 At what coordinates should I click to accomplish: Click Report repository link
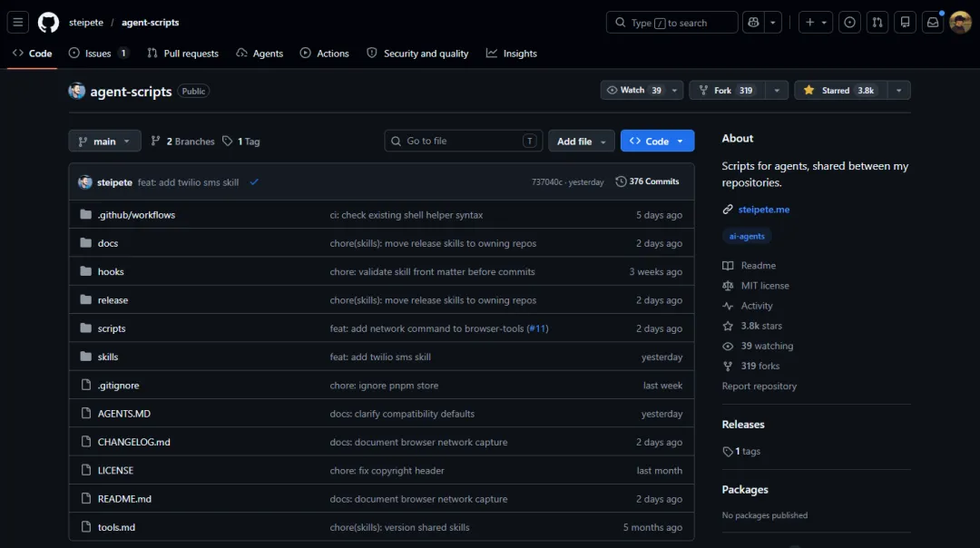pyautogui.click(x=759, y=387)
